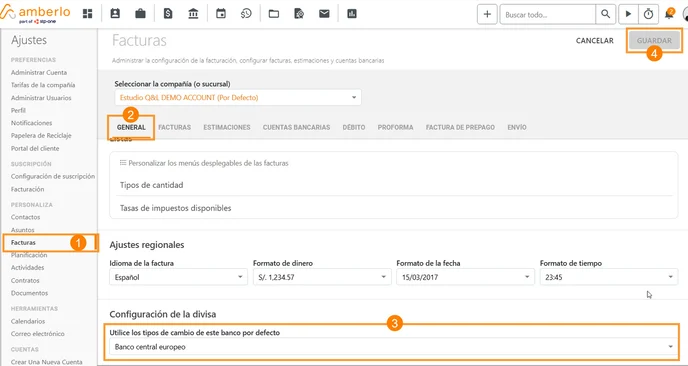Open Notificaciones in sidebar
The width and height of the screenshot is (688, 366).
(x=32, y=123)
